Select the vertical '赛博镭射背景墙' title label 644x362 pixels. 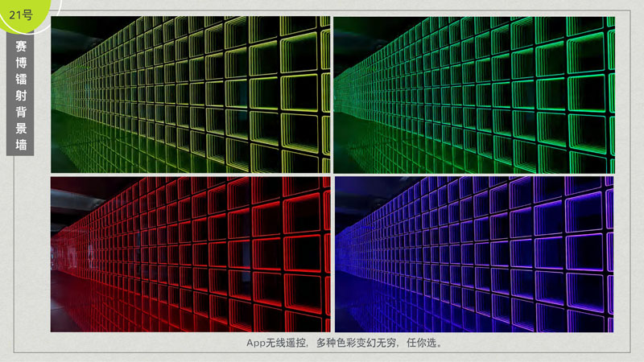tap(20, 94)
